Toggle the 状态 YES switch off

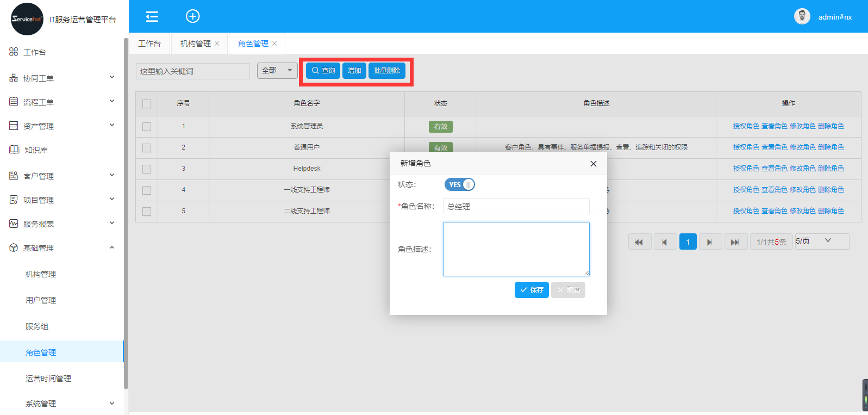[x=460, y=185]
